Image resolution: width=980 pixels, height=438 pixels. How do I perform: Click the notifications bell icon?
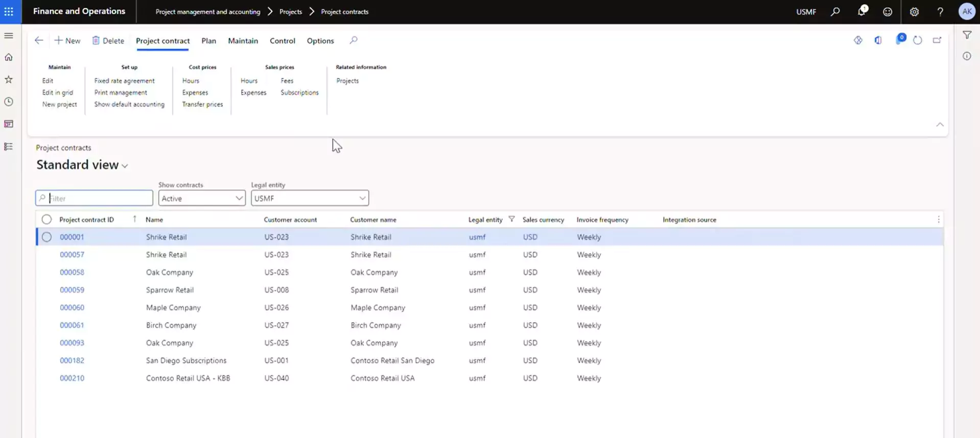click(861, 11)
